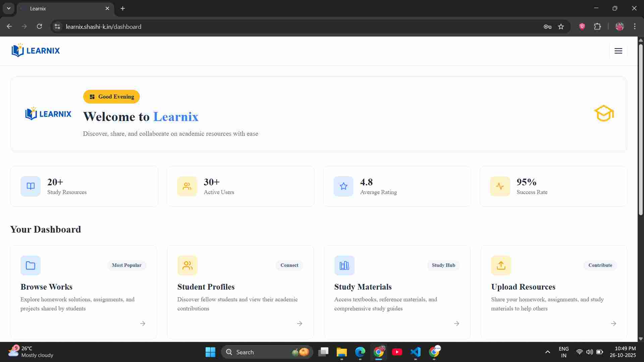The width and height of the screenshot is (644, 362).
Task: Click the Average Rating star icon
Action: [343, 186]
